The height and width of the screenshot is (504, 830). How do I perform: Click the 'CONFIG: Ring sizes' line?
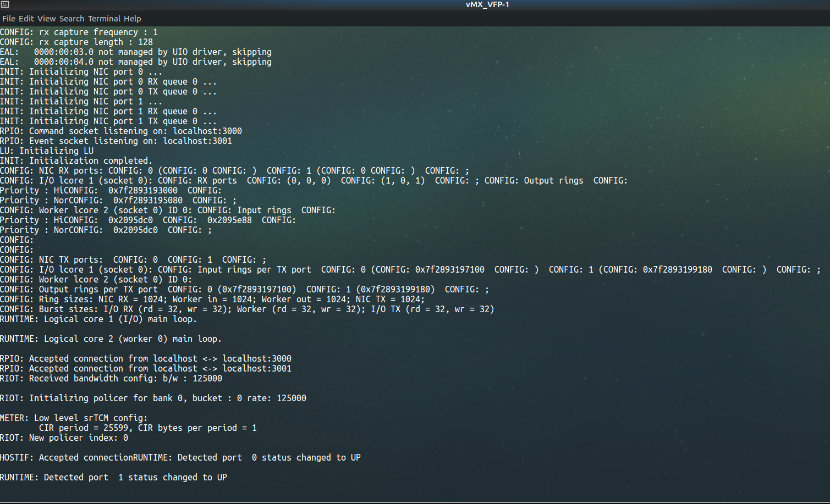click(212, 300)
